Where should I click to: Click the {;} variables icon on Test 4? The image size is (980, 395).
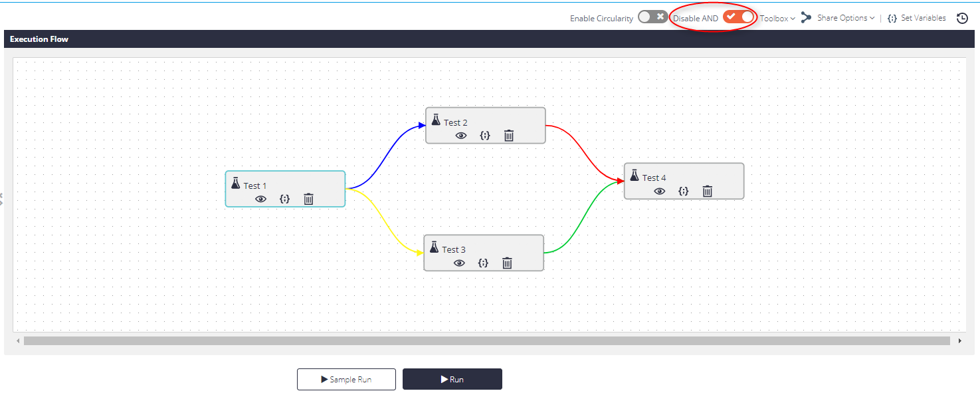[x=683, y=191]
